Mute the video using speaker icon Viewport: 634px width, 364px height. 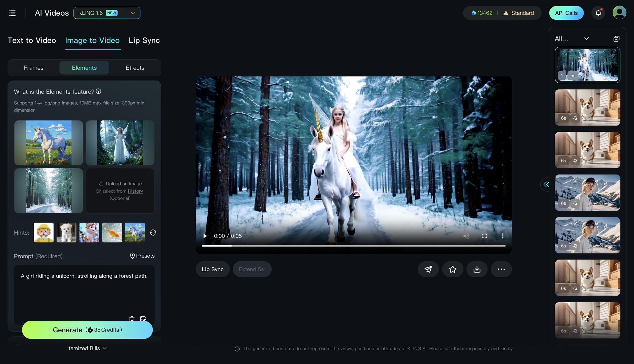click(466, 236)
